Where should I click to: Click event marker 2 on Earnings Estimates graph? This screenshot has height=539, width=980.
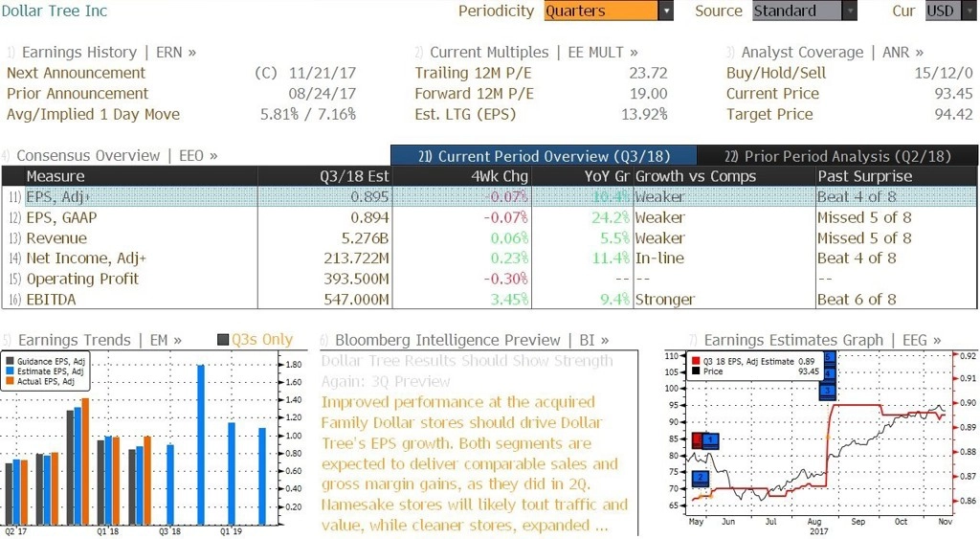tap(701, 479)
